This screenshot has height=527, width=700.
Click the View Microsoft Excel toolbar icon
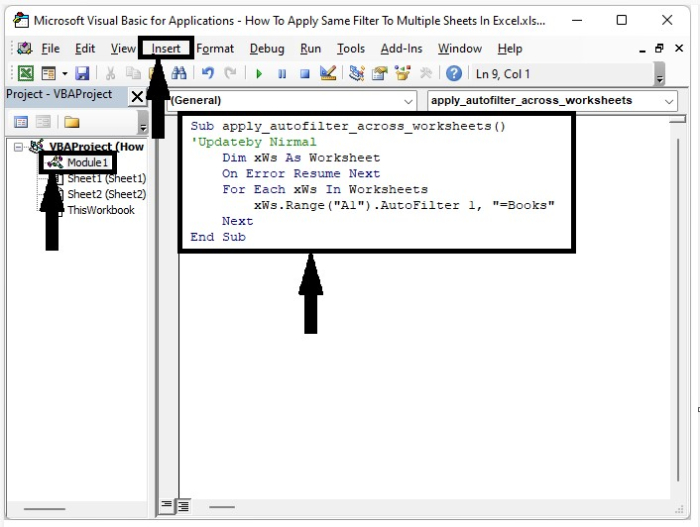point(25,73)
